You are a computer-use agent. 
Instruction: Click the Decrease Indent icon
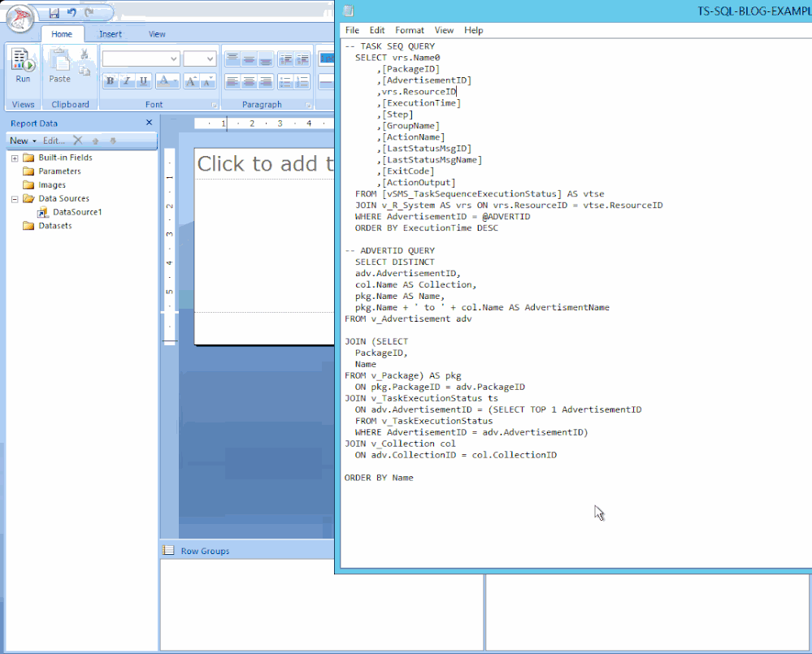pos(285,59)
